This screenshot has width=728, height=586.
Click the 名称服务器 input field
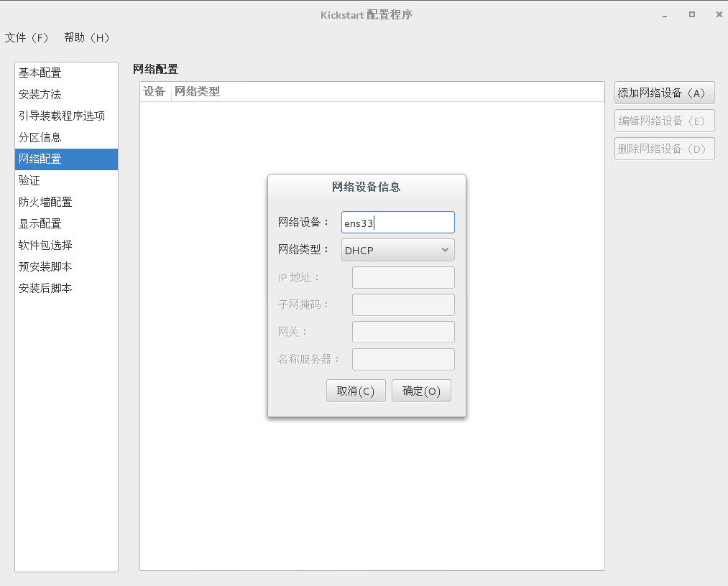(403, 360)
